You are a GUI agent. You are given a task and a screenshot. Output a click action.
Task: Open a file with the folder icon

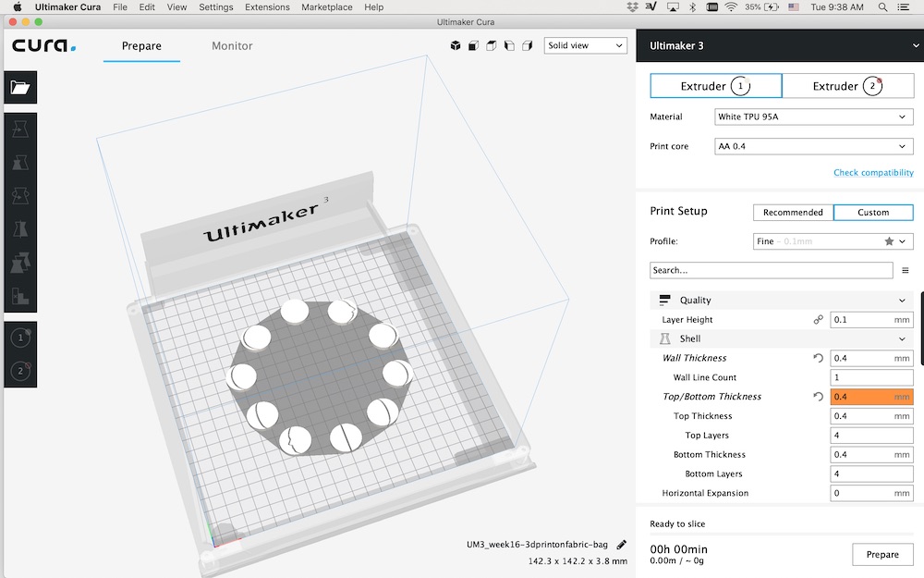[x=20, y=87]
